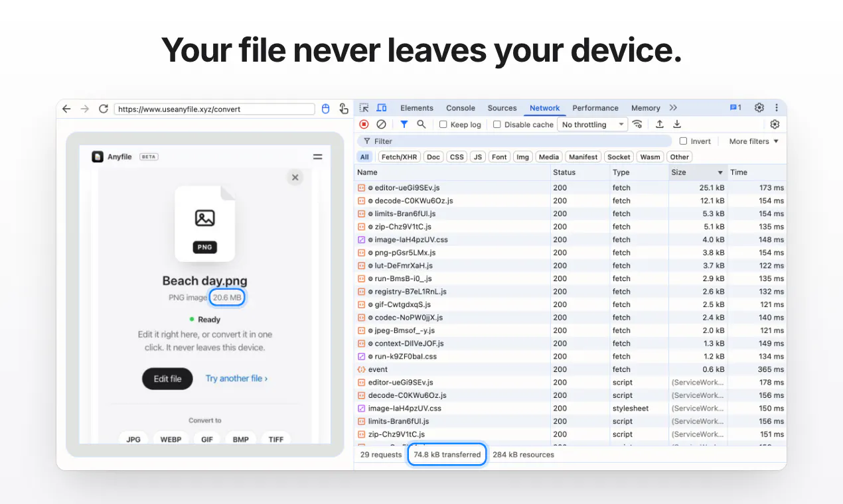Viewport: 843px width, 504px height.
Task: Filter requests by Fetch/XHR
Action: 400,157
